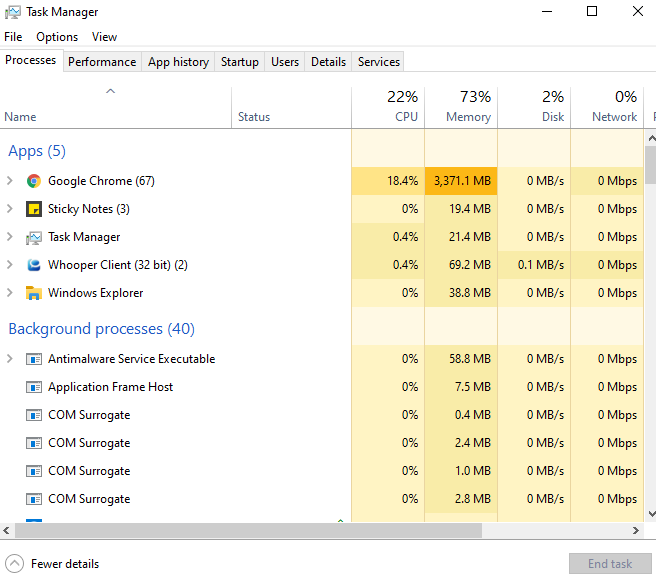Select the Processes tab
The width and height of the screenshot is (656, 582).
pyautogui.click(x=31, y=60)
